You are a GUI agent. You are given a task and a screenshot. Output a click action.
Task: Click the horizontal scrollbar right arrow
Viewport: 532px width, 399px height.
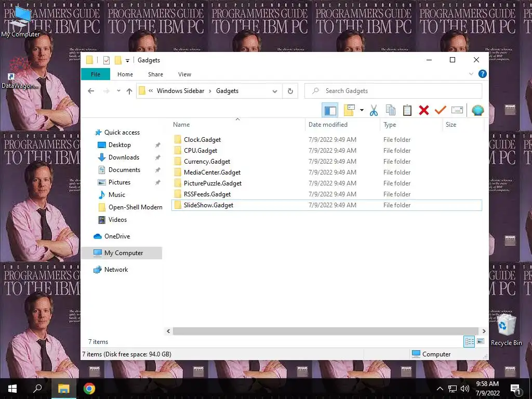click(484, 331)
